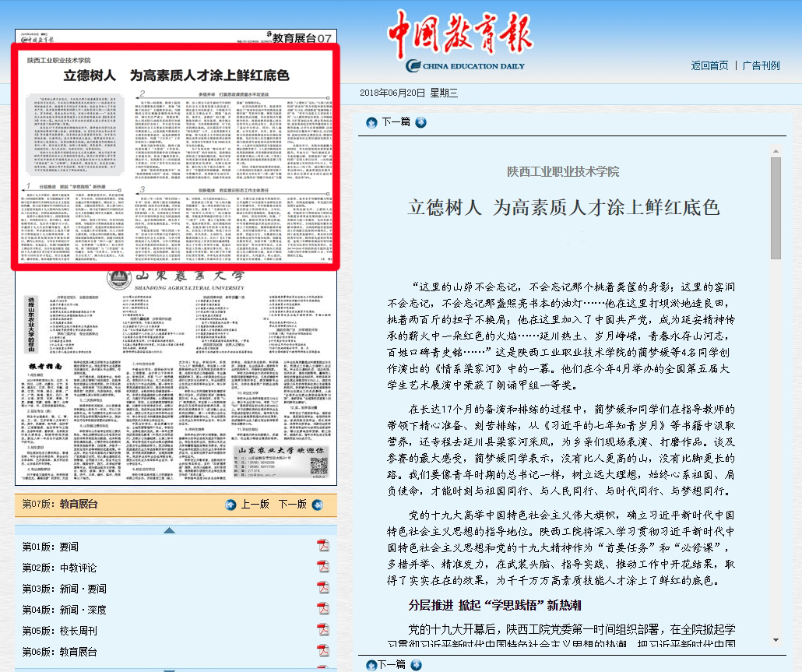The width and height of the screenshot is (802, 672).
Task: Open the 广告刊例 link
Action: click(761, 65)
